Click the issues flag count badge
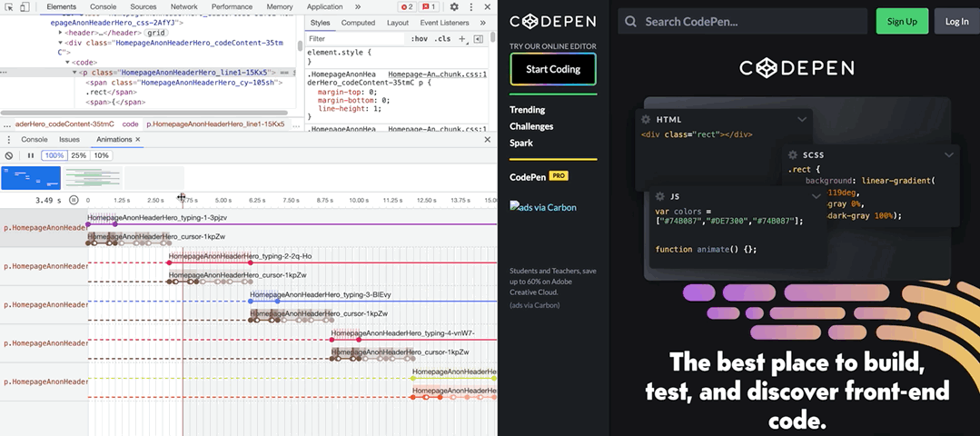 click(x=429, y=7)
